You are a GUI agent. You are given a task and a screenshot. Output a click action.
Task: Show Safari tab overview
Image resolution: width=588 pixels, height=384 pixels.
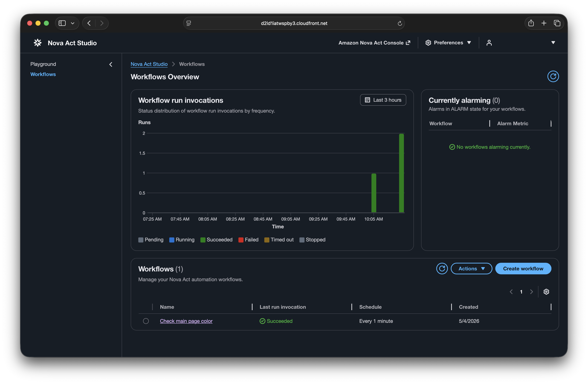pyautogui.click(x=557, y=23)
